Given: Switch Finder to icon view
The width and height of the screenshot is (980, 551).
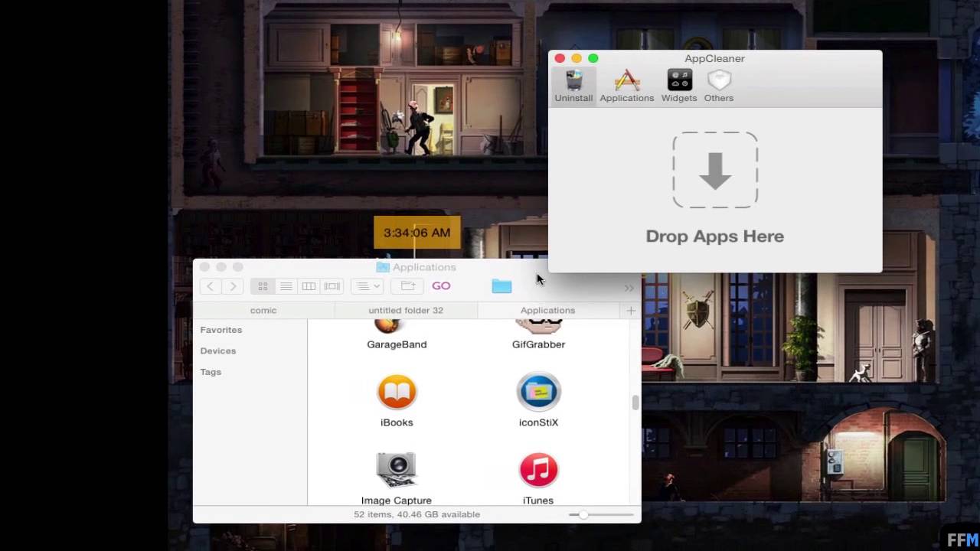Looking at the screenshot, I should click(x=263, y=286).
